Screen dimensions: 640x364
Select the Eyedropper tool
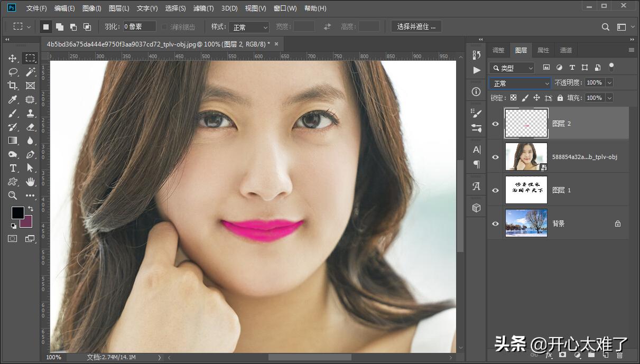pos(13,99)
